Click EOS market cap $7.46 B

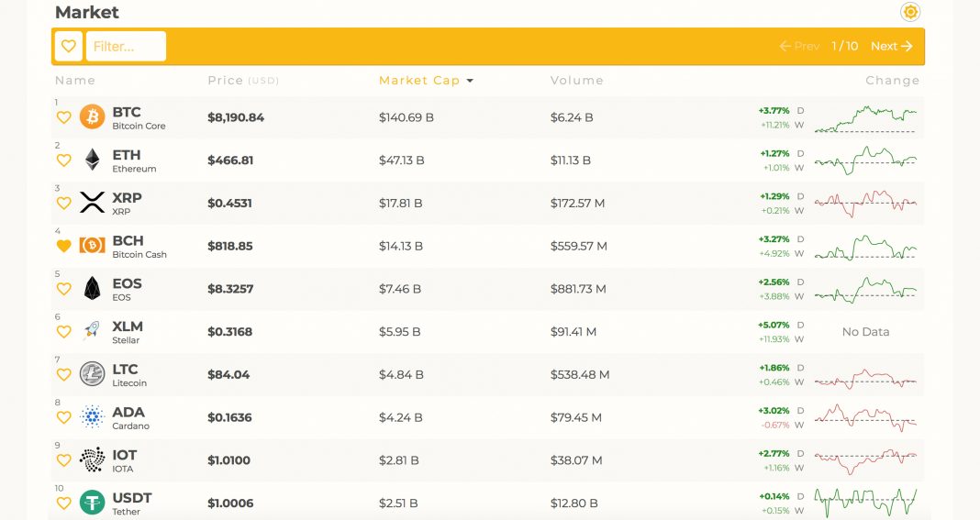click(400, 289)
